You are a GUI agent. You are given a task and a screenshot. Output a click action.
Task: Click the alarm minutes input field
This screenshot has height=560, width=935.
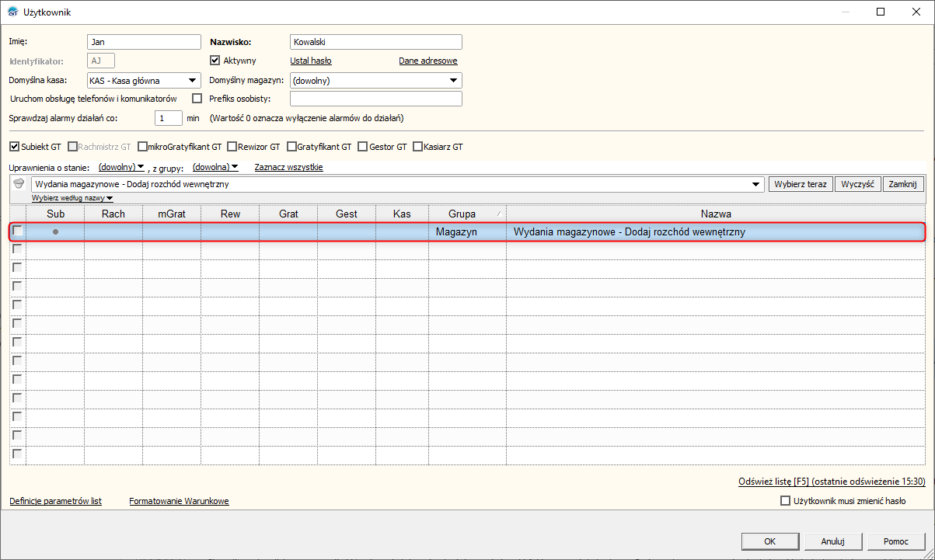coord(169,118)
